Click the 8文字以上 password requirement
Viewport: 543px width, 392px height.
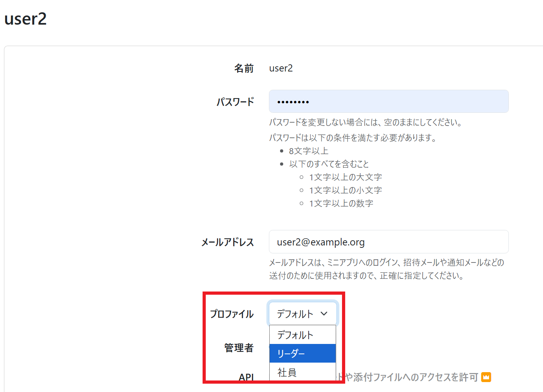tap(309, 151)
